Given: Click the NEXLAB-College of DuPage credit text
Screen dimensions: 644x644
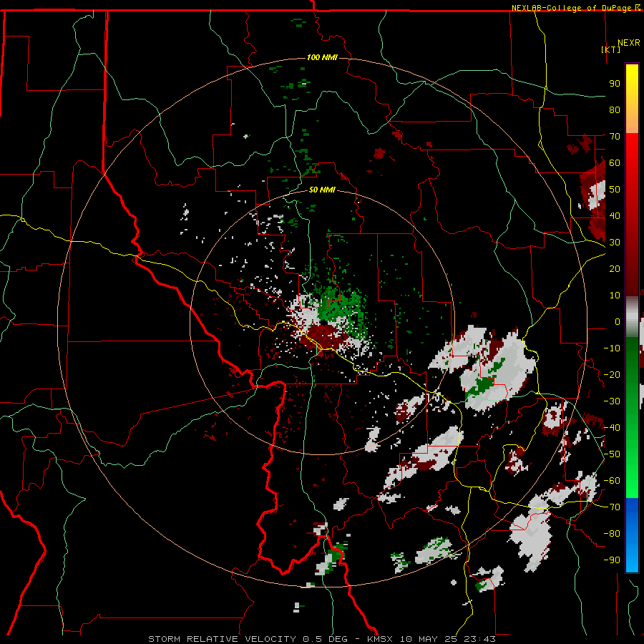Looking at the screenshot, I should point(572,8).
